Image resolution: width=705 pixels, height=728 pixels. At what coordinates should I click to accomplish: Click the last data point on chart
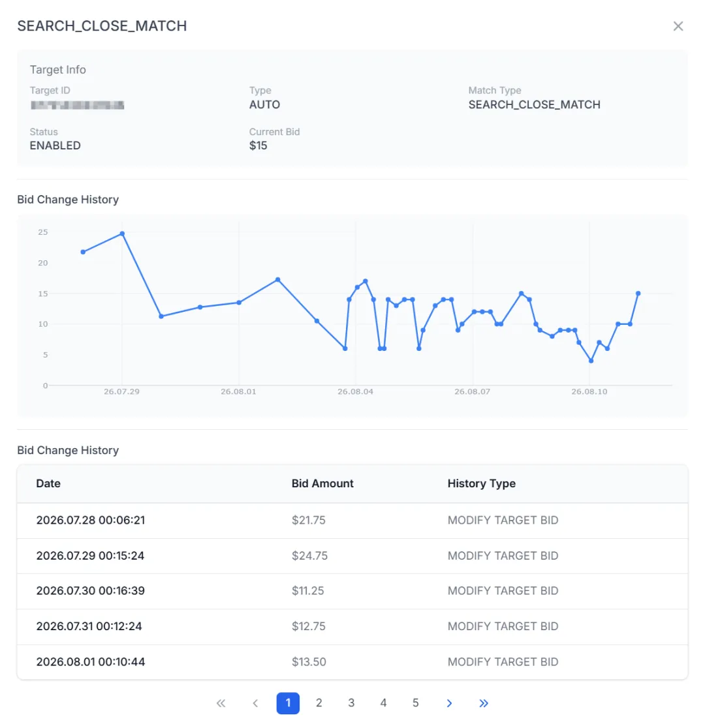638,294
